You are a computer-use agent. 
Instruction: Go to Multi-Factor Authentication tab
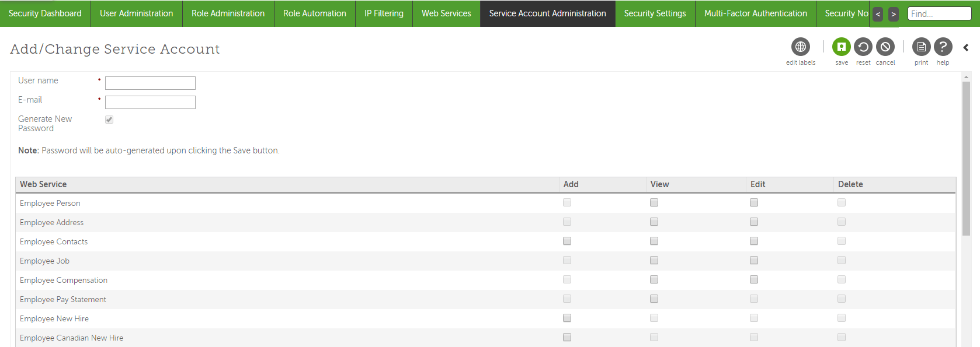point(755,13)
